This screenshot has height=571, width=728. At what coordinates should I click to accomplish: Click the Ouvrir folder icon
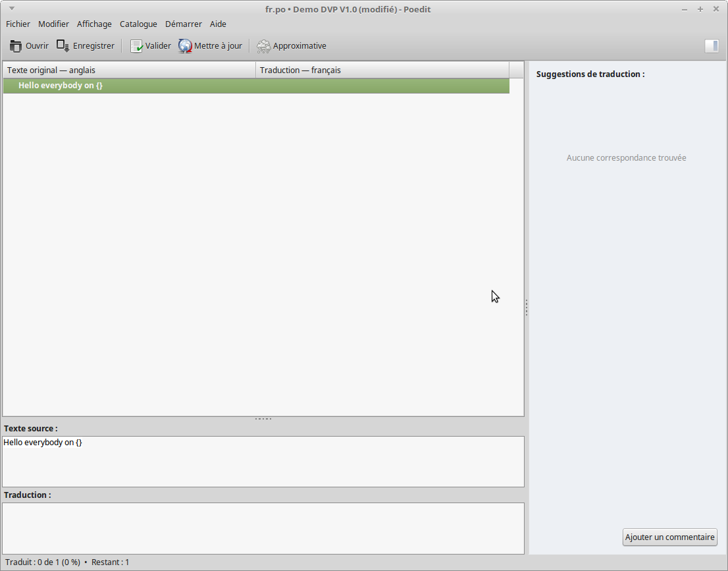coord(16,46)
